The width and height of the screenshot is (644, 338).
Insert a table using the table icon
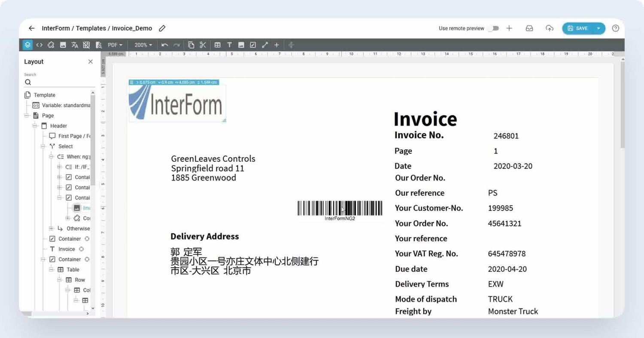(218, 45)
